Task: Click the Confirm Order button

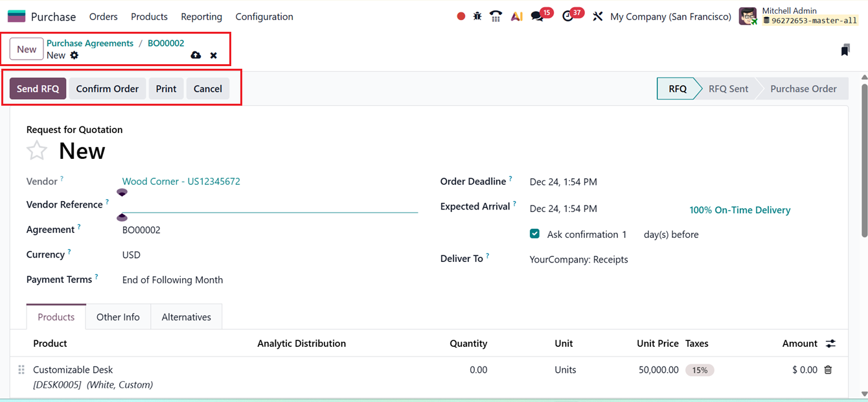Action: coord(108,88)
